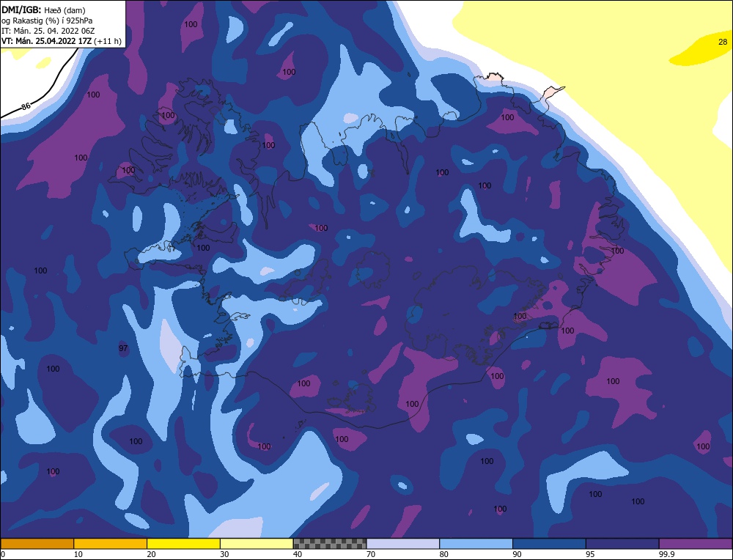Click the medium blue 90–95 legend swatch
The width and height of the screenshot is (733, 560).
click(x=549, y=544)
